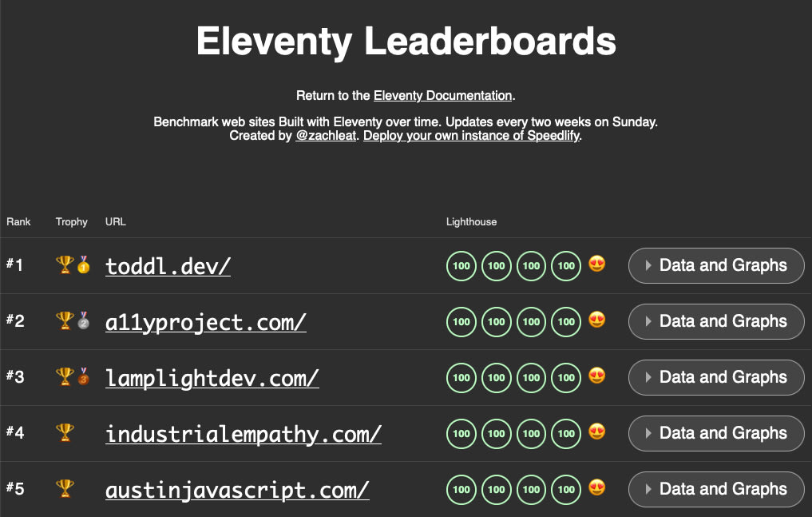Click the URL column header
Screen dimensions: 812x517
click(x=116, y=221)
